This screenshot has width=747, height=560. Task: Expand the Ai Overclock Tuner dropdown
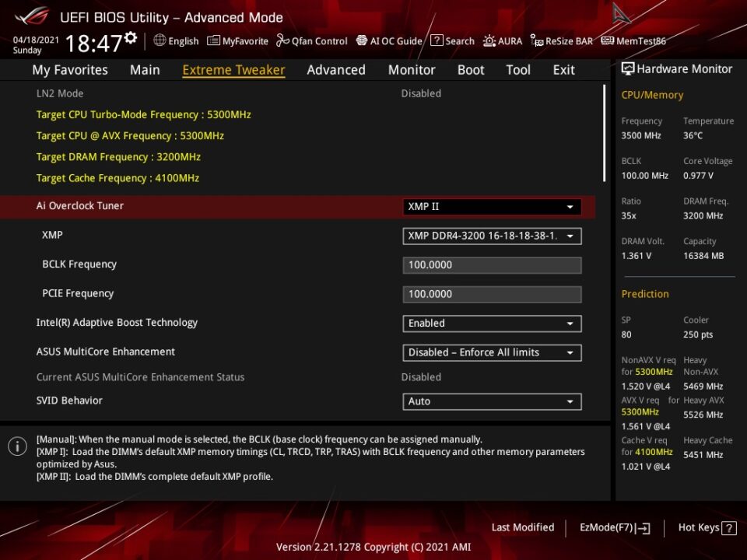click(492, 207)
